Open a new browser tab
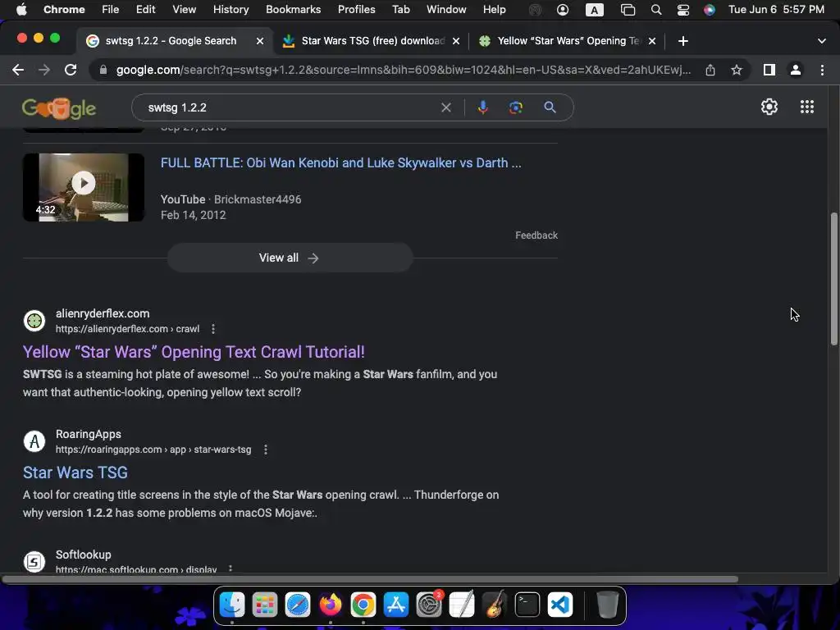This screenshot has height=630, width=840. [683, 41]
